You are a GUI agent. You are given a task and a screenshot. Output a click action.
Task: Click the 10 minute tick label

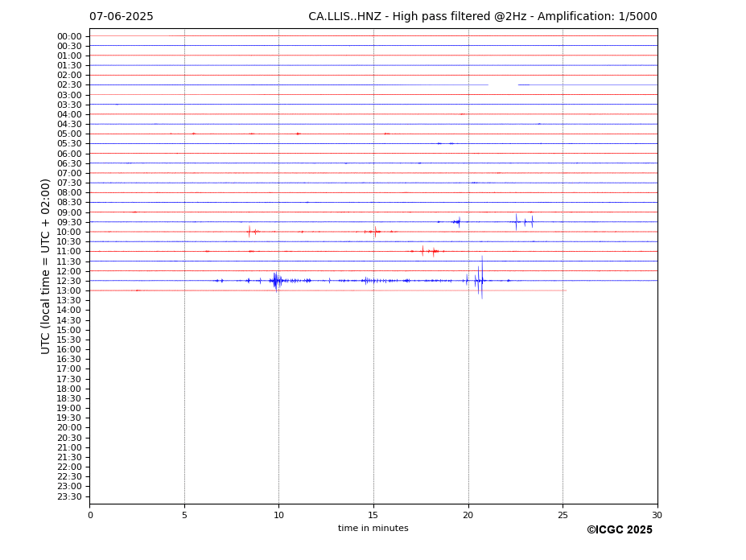pyautogui.click(x=278, y=515)
